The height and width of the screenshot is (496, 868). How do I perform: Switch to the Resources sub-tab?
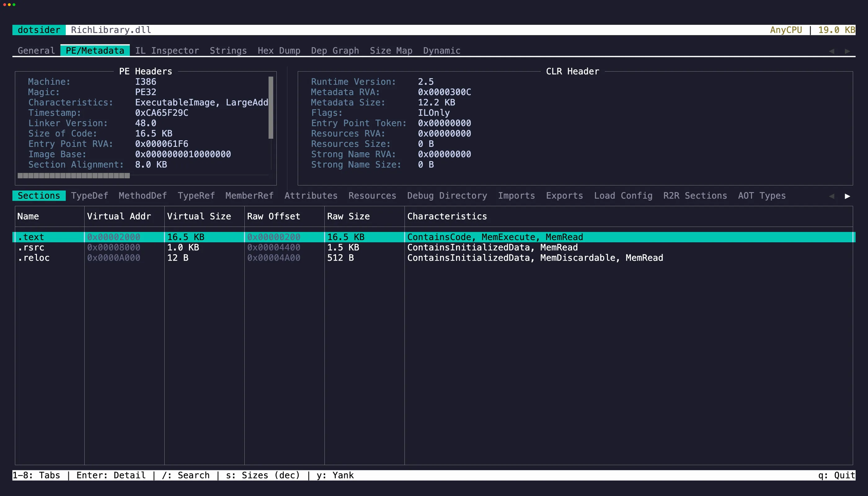(372, 196)
